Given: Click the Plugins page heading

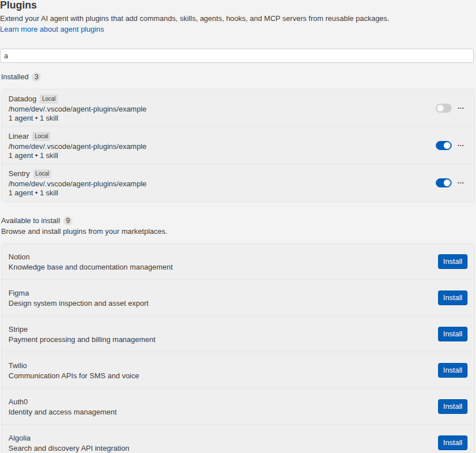Looking at the screenshot, I should click(18, 5).
